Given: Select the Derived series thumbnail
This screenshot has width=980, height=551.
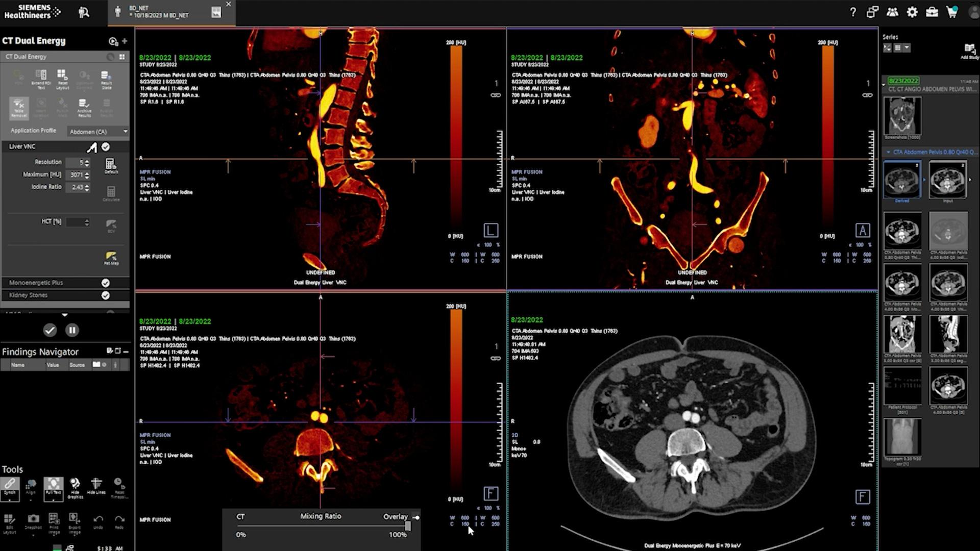Looking at the screenshot, I should (x=902, y=180).
